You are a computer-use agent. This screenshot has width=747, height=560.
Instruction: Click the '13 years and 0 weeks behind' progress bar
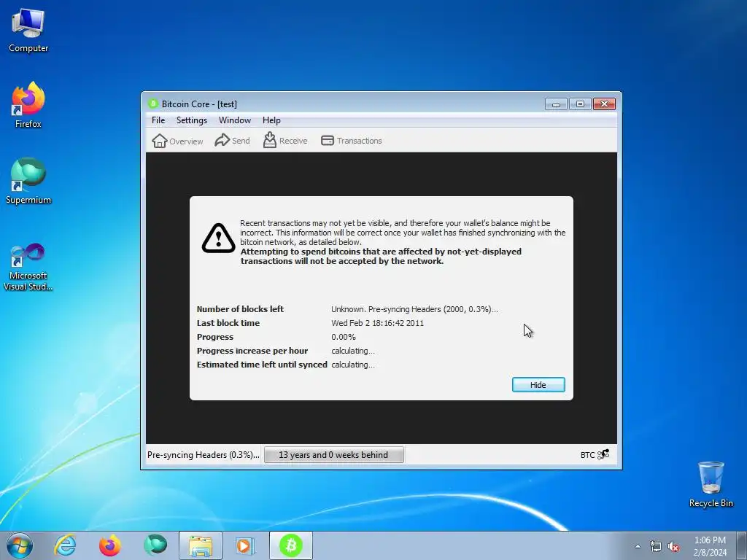pos(333,455)
